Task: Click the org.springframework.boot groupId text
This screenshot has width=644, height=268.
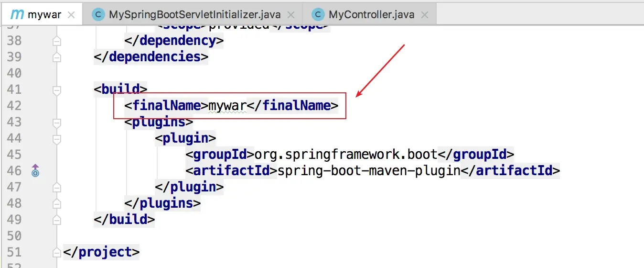Action: (346, 155)
